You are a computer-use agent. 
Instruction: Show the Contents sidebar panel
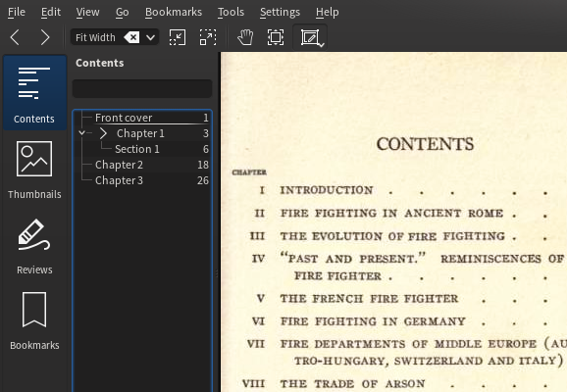[34, 93]
